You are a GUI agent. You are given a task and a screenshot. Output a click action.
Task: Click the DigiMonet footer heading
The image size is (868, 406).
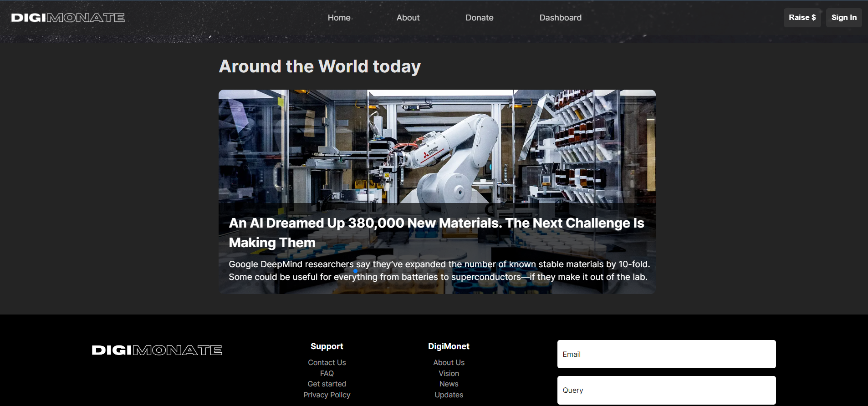coord(449,346)
